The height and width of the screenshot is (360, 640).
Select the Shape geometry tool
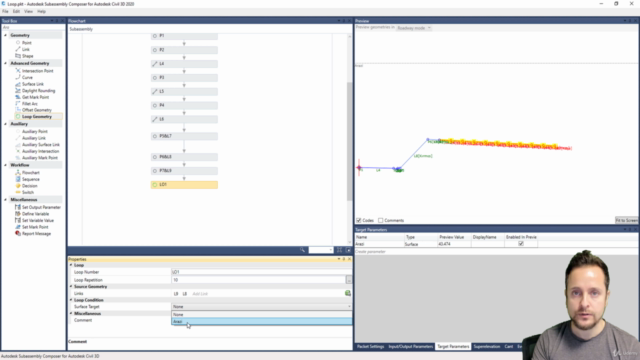28,56
